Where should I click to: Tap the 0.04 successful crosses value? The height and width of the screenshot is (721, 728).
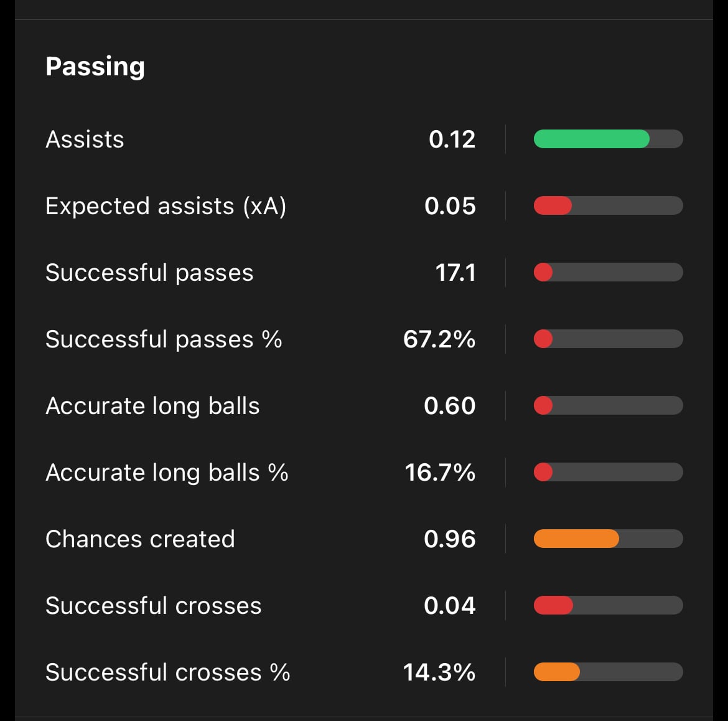coord(449,606)
